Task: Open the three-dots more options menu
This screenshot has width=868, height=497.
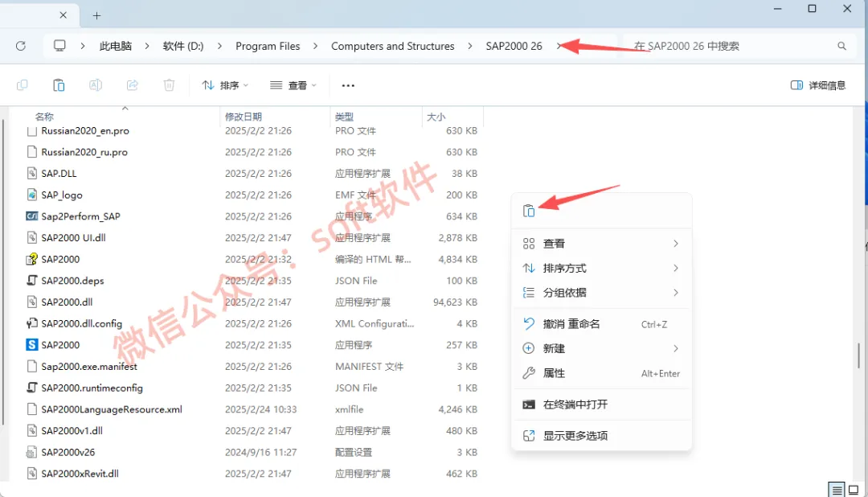Action: pyautogui.click(x=348, y=85)
